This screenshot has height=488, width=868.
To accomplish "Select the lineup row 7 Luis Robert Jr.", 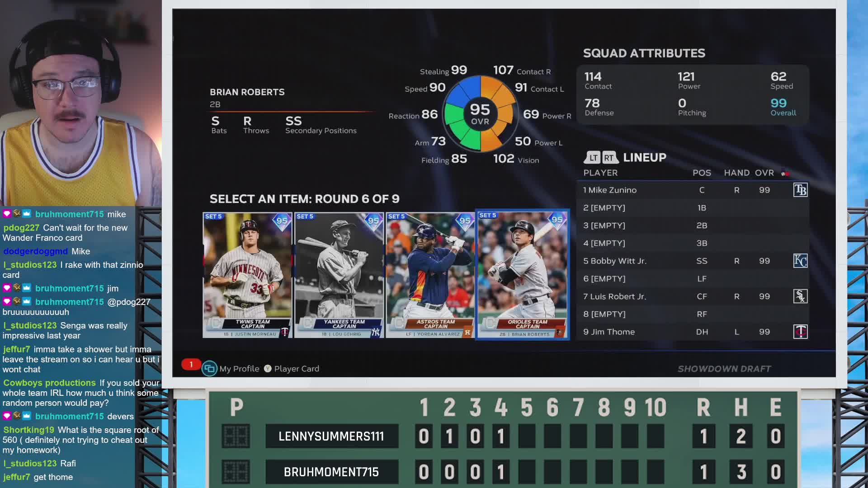I will pos(693,296).
